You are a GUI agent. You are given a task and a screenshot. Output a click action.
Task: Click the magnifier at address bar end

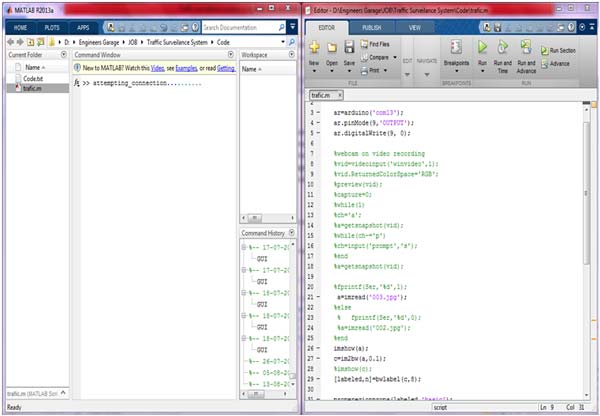click(x=292, y=42)
